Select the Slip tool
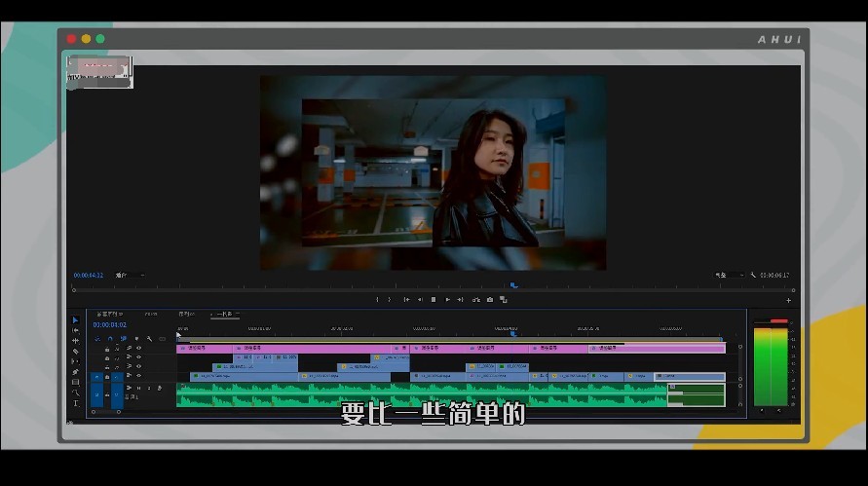This screenshot has width=868, height=486. [x=75, y=361]
